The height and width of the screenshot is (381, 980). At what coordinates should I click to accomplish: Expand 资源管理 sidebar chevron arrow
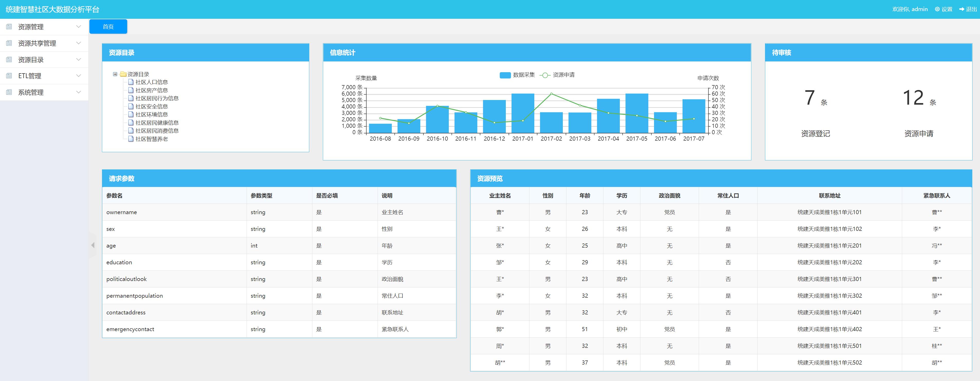[x=78, y=27]
